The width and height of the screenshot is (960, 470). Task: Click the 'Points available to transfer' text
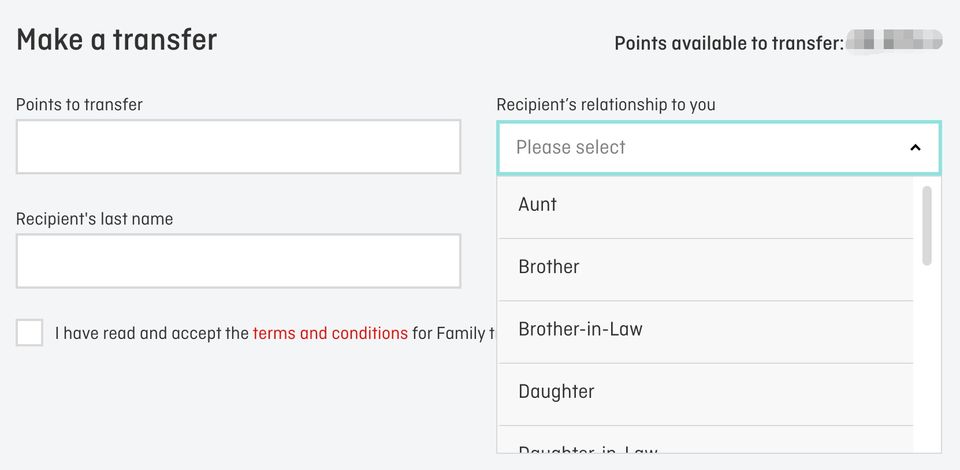tap(728, 43)
